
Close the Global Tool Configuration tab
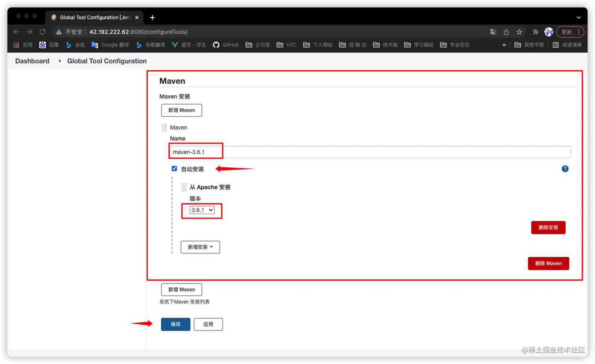pyautogui.click(x=137, y=17)
